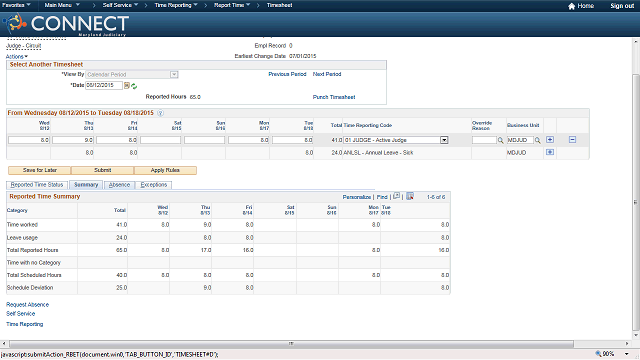This screenshot has height=360, width=640.
Task: Switch to Reported Time Status tab
Action: coord(37,185)
